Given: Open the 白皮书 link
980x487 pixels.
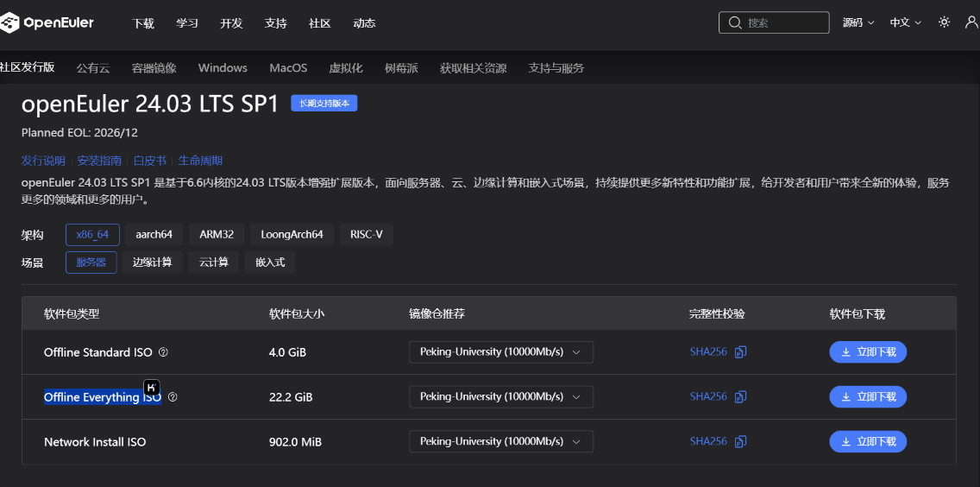Looking at the screenshot, I should coord(150,161).
